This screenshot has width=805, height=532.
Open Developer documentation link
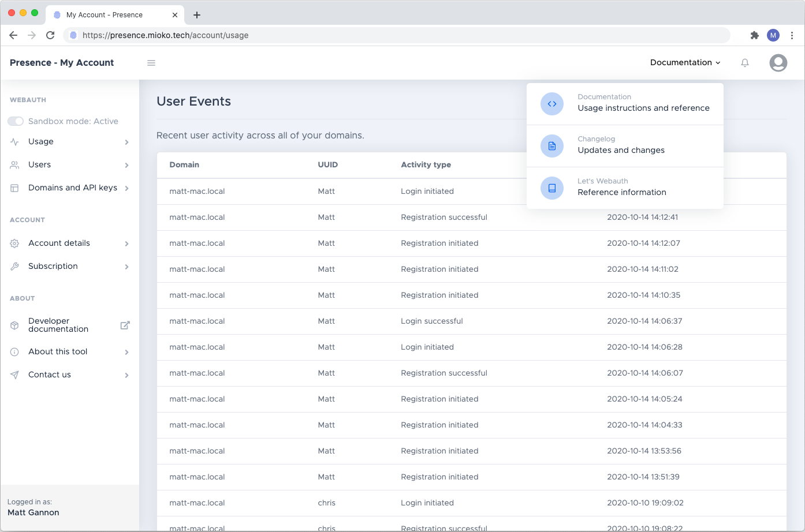pos(70,325)
